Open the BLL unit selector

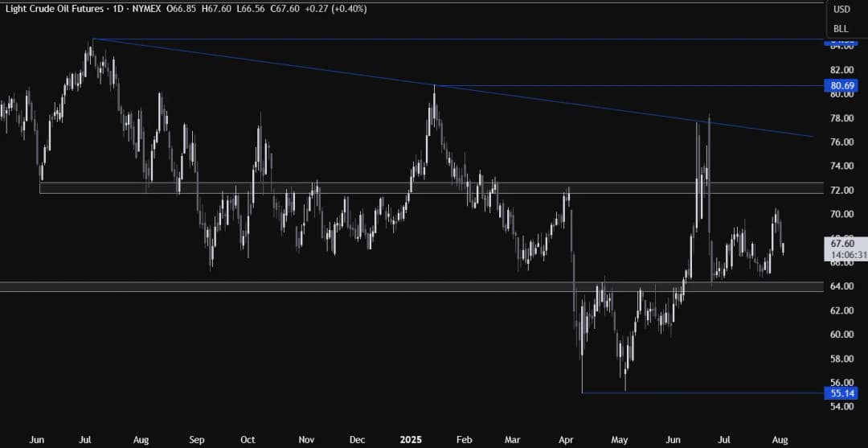[841, 28]
